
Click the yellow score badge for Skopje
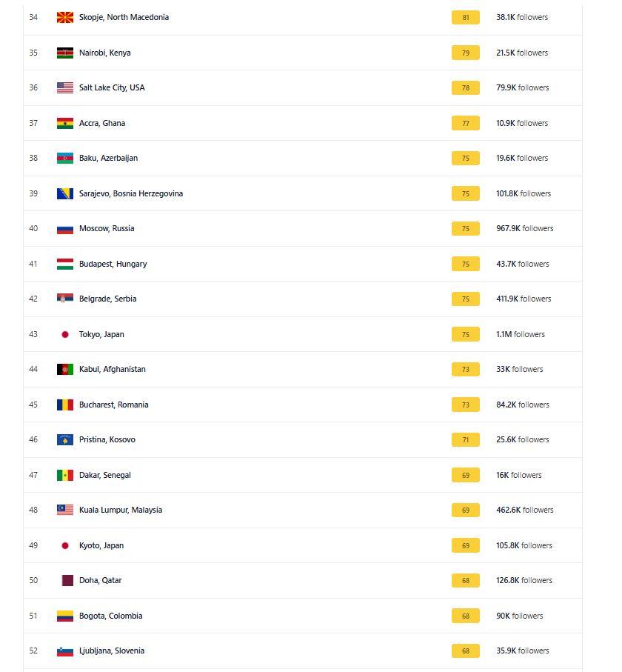click(x=466, y=17)
